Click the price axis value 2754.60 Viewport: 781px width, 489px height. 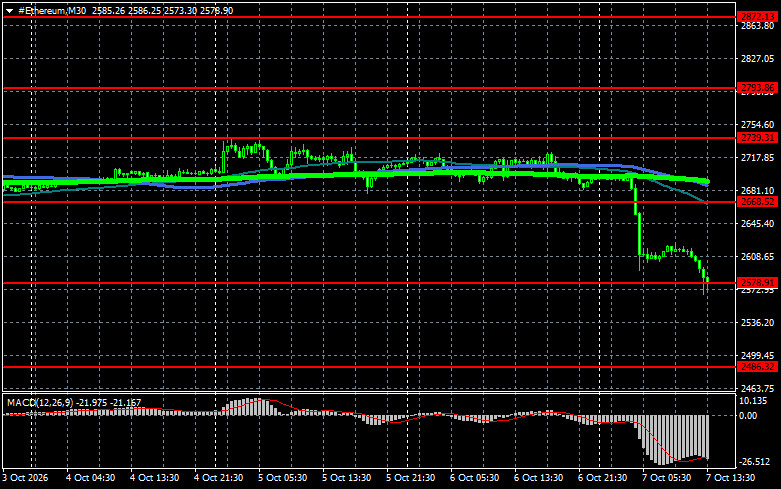pyautogui.click(x=758, y=124)
